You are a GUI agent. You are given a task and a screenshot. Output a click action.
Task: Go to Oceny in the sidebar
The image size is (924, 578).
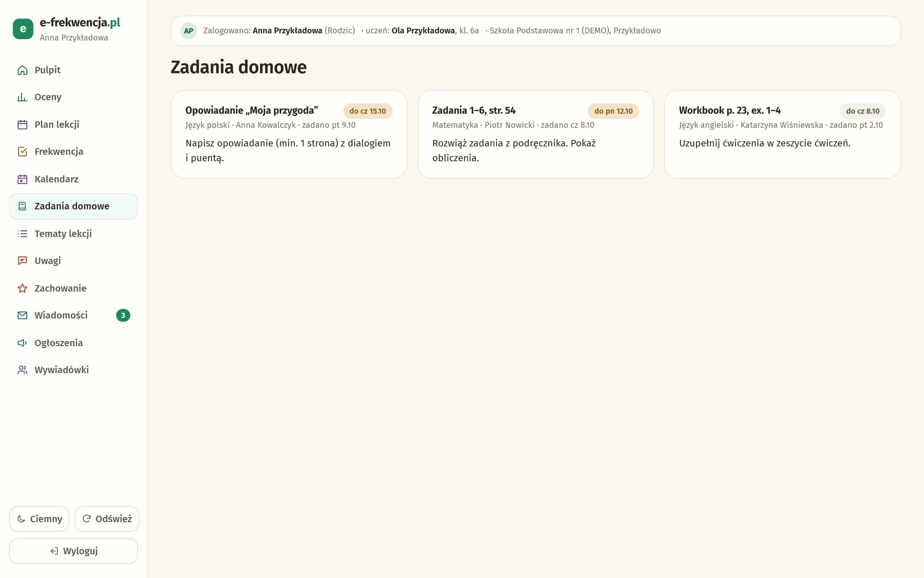[73, 97]
